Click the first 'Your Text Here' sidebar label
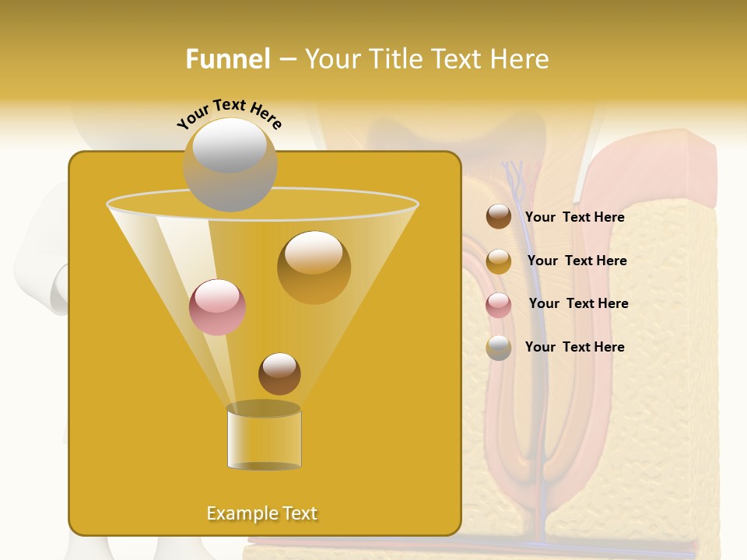The height and width of the screenshot is (560, 747). [575, 217]
